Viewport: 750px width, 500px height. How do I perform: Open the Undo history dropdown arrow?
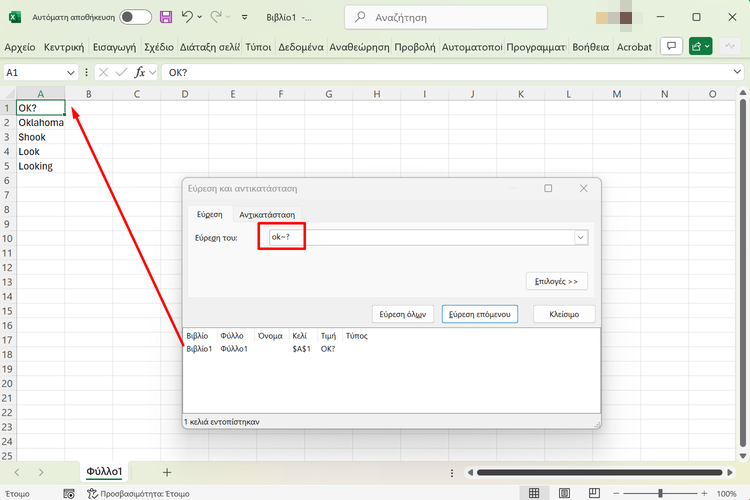click(200, 17)
